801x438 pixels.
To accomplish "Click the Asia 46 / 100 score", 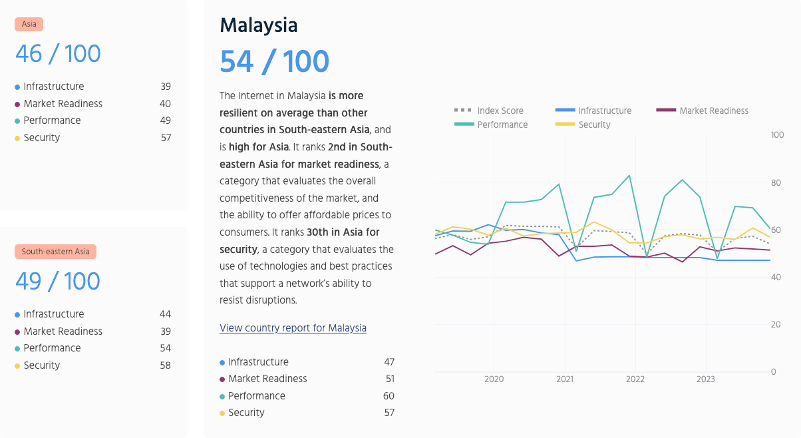I will 57,54.
